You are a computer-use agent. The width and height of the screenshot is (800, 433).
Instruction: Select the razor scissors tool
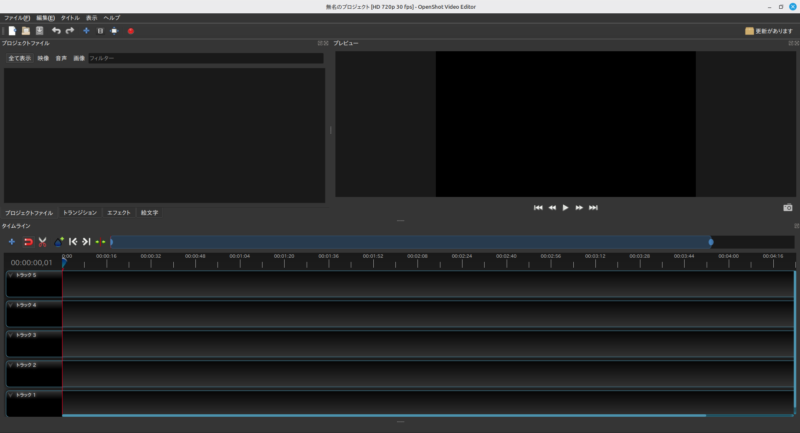(43, 242)
